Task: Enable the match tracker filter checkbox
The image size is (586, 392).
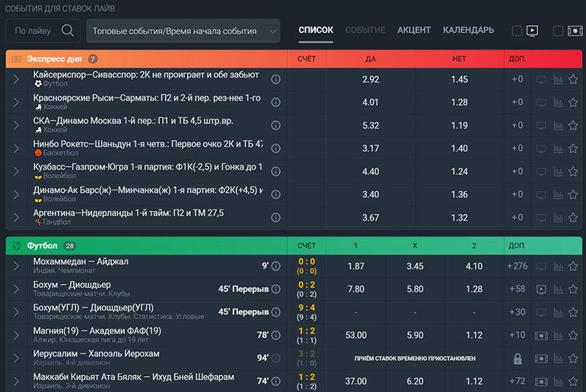Action: coord(558,31)
